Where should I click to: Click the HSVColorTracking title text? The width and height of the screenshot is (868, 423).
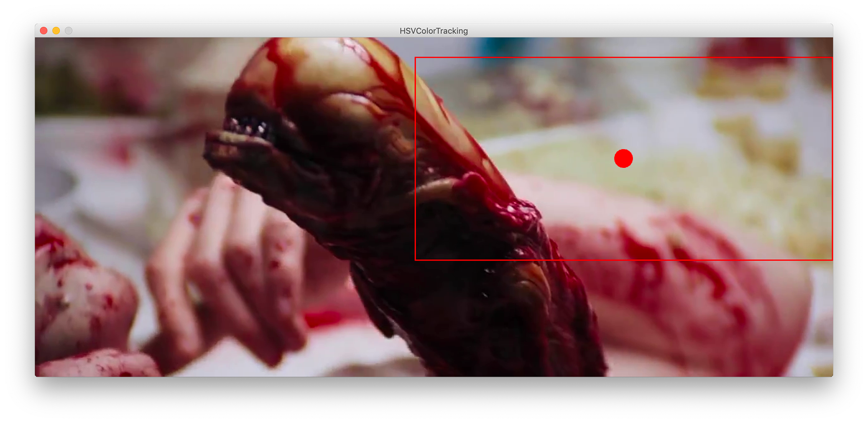coord(434,31)
